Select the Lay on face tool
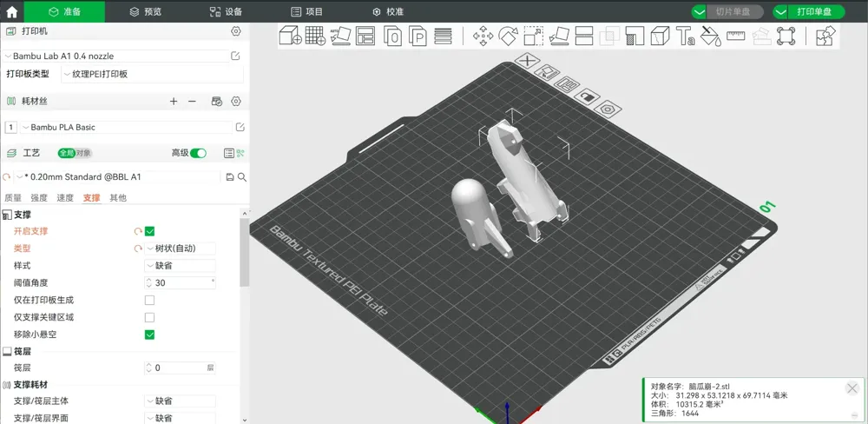This screenshot has width=868, height=424. point(559,36)
